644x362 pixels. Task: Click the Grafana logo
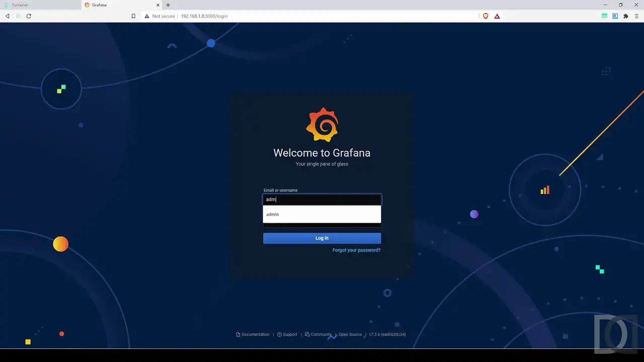[322, 125]
